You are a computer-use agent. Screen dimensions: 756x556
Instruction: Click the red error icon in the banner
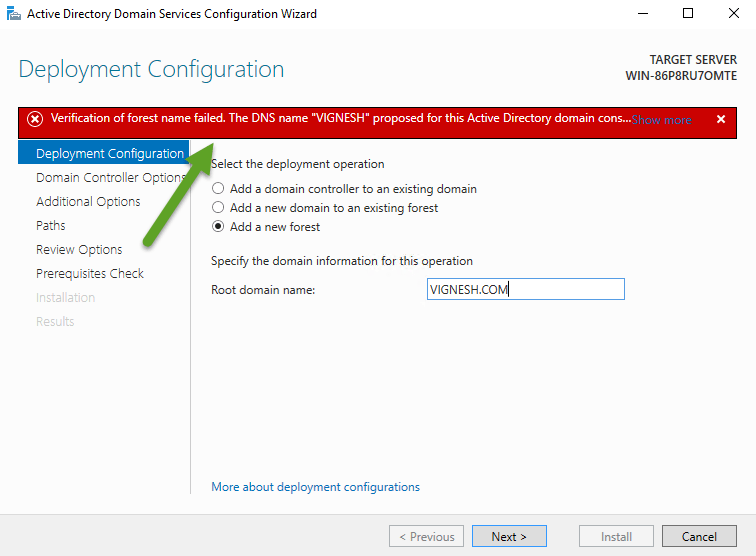35,119
